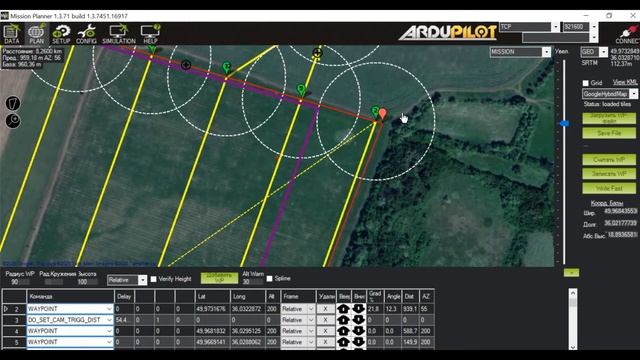Click the blue map zoom slider handle
The width and height of the screenshot is (640, 360).
(564, 123)
